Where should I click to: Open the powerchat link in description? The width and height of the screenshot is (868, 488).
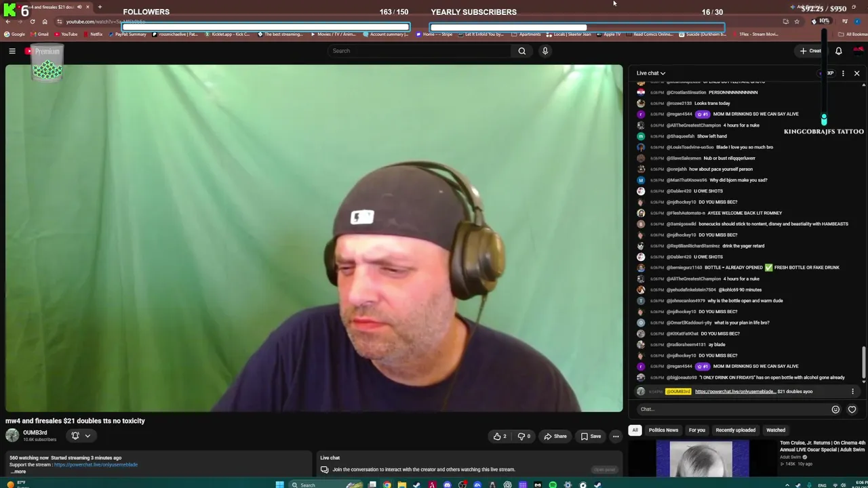96,465
